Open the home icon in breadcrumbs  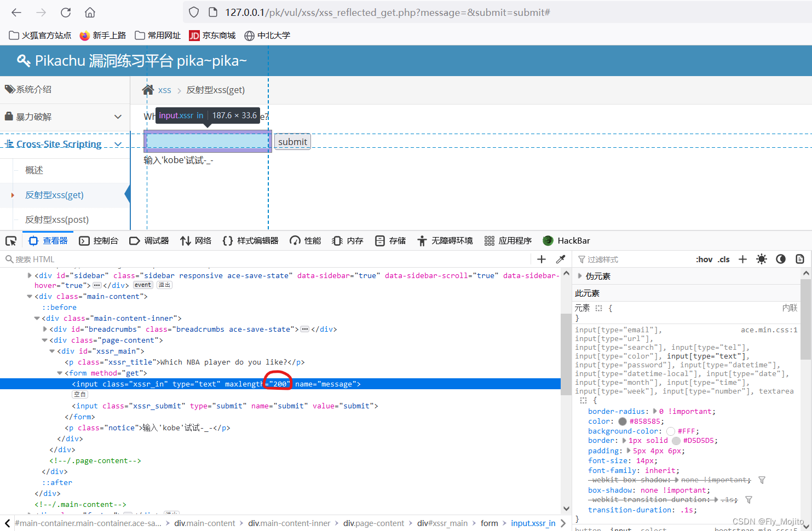(x=148, y=90)
